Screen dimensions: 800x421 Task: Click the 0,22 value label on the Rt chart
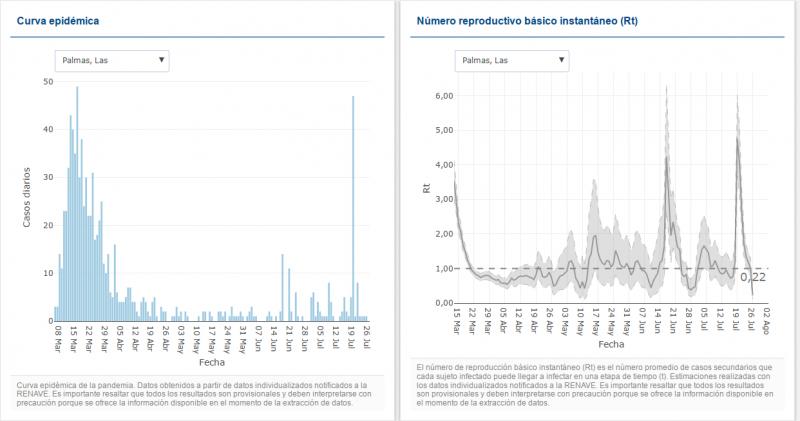[753, 277]
